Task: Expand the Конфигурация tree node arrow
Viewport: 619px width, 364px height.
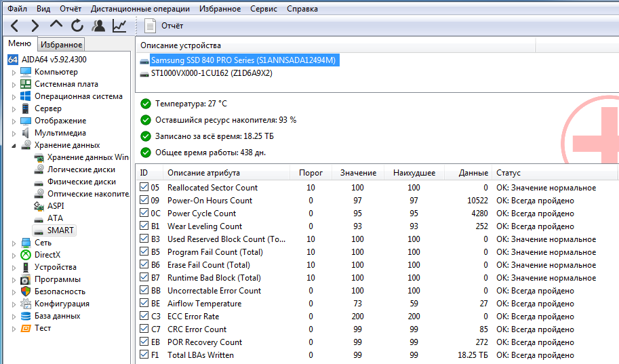Action: coord(14,305)
